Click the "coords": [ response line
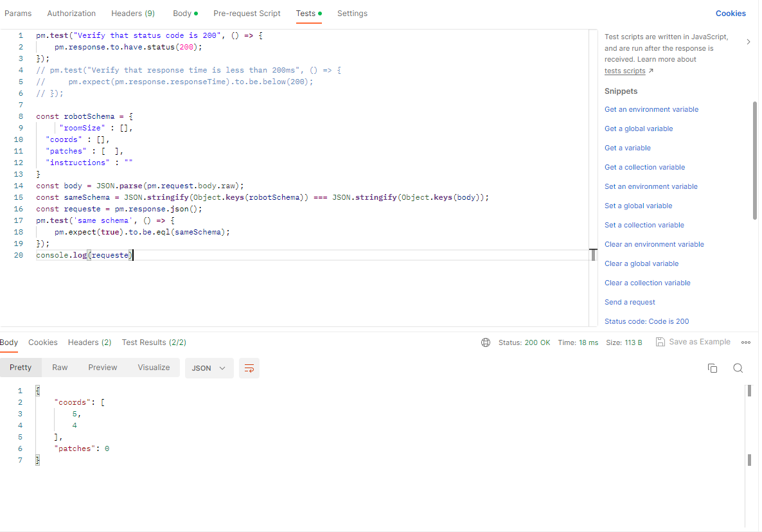 click(x=79, y=403)
